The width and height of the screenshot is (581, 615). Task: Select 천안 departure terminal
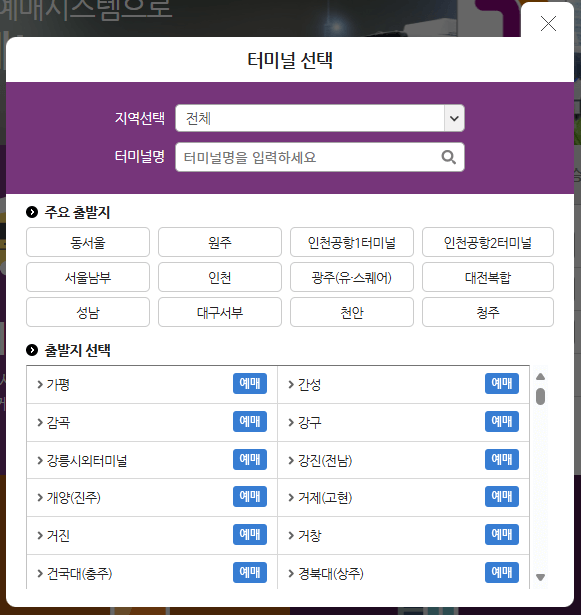(x=352, y=312)
